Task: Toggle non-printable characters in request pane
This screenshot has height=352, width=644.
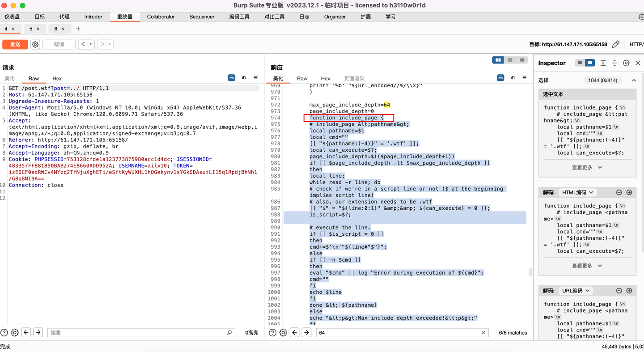Action: 244,78
